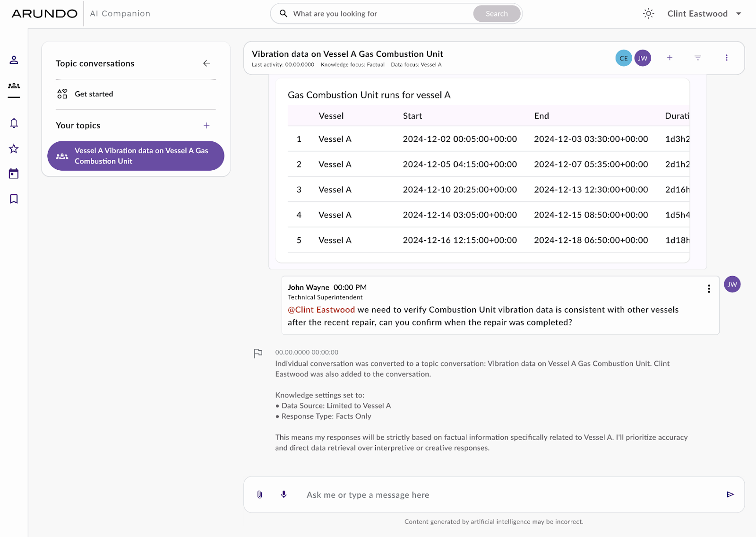Click the 'Technical Superintendent' role label

click(x=325, y=297)
